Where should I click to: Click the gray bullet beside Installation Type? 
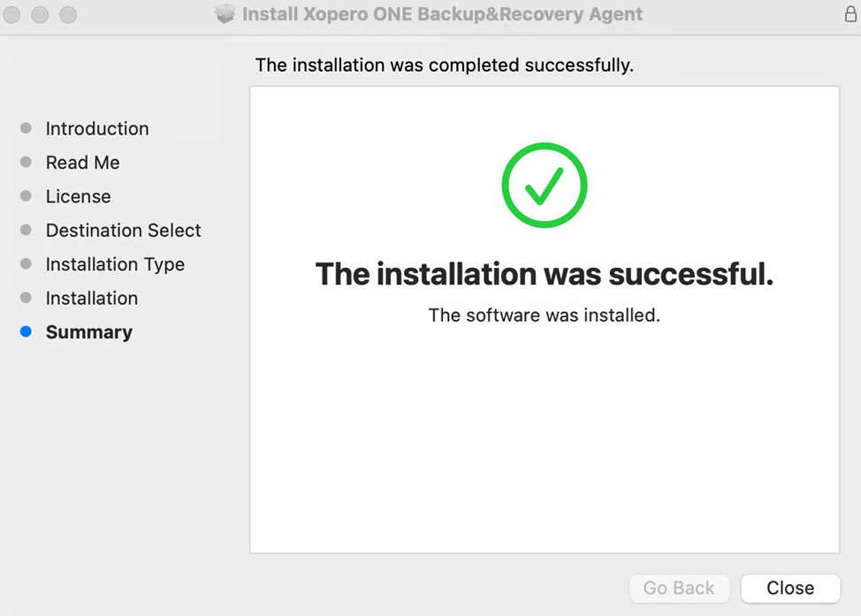click(26, 264)
